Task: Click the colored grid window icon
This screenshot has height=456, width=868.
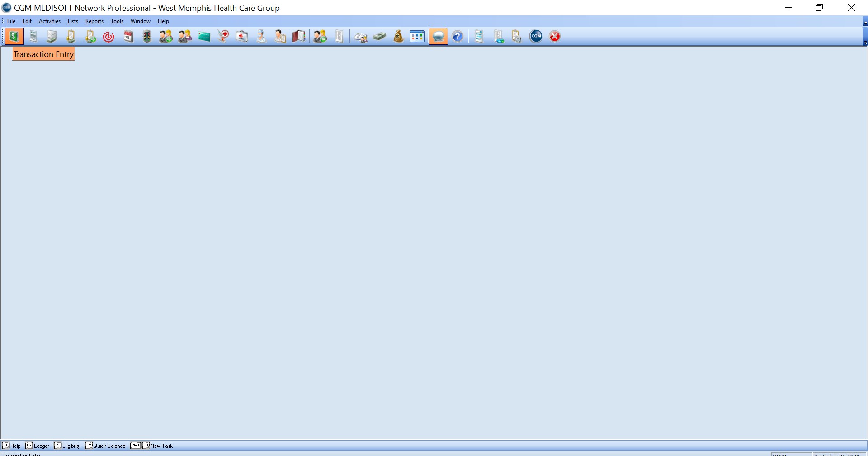Action: point(417,36)
